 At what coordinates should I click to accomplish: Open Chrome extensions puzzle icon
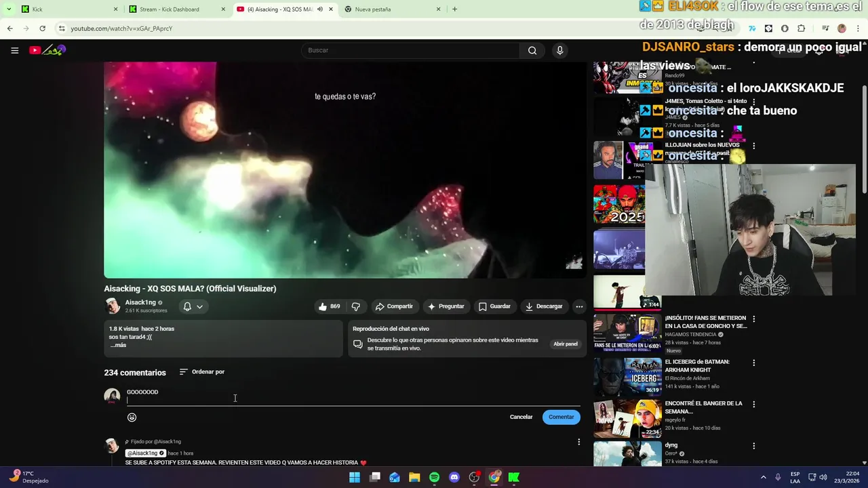pyautogui.click(x=801, y=28)
